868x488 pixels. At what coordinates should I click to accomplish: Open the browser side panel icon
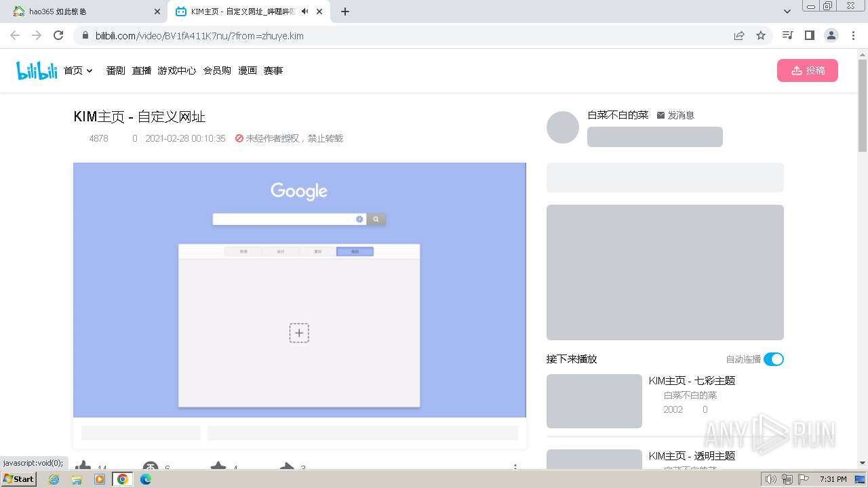tap(809, 35)
